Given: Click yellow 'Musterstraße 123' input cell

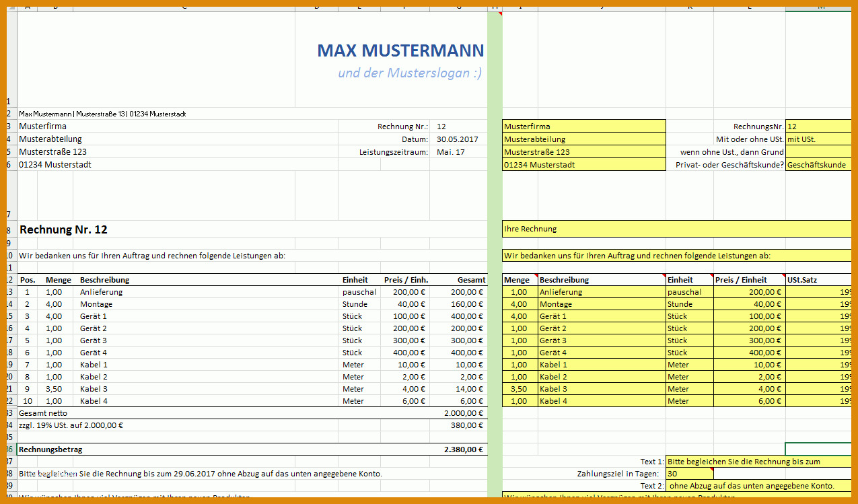Looking at the screenshot, I should coord(584,152).
